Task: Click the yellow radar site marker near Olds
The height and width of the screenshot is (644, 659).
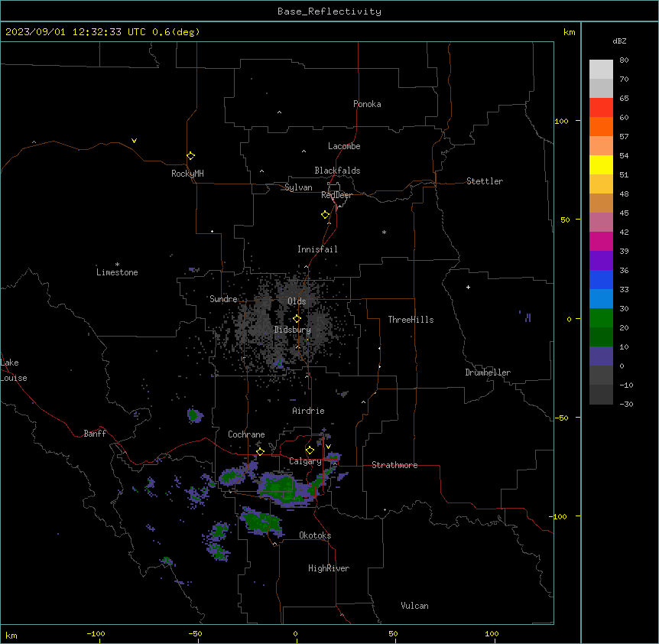Action: click(x=297, y=318)
